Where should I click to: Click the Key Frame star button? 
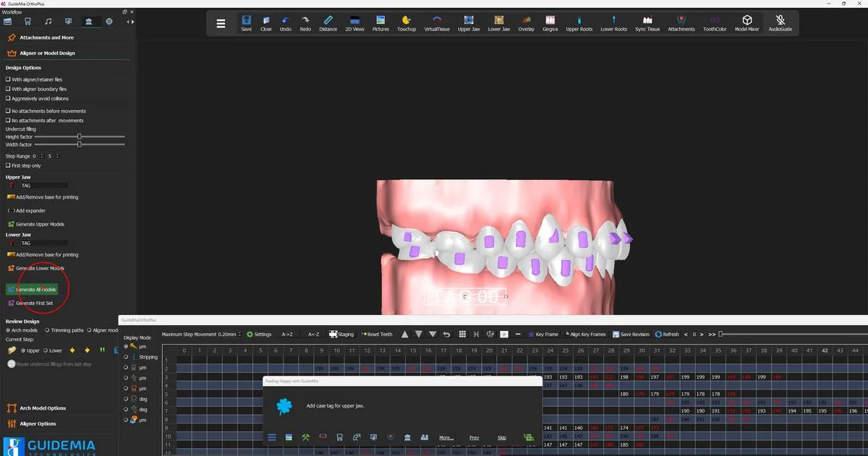coord(543,334)
